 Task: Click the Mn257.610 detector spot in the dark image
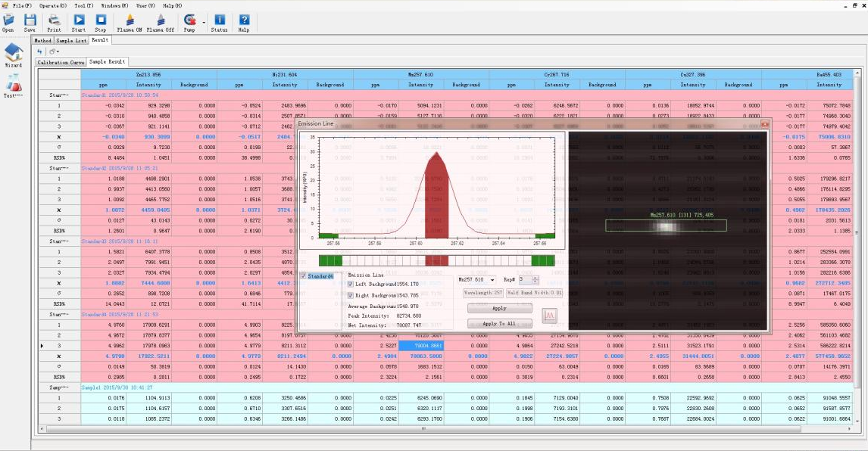[667, 226]
